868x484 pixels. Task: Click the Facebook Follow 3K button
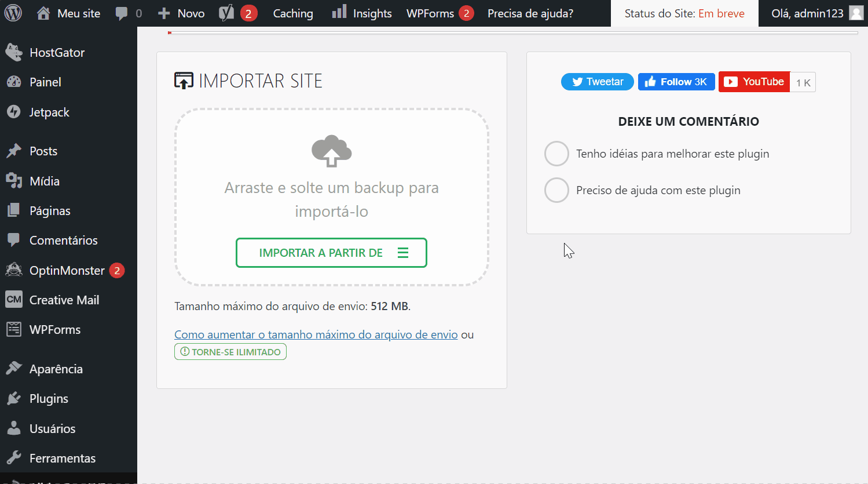point(676,82)
